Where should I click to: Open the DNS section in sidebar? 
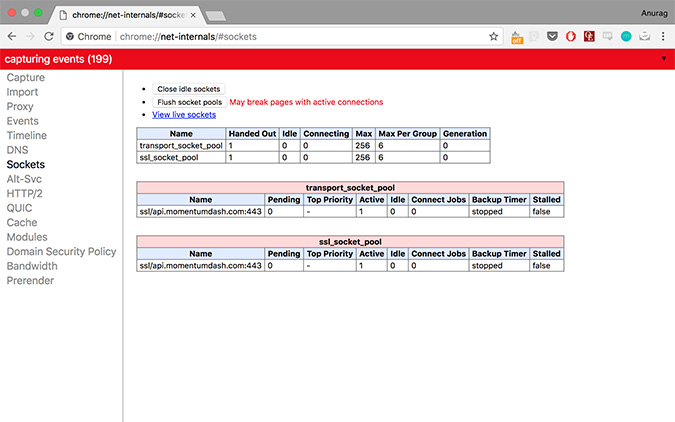pyautogui.click(x=18, y=149)
